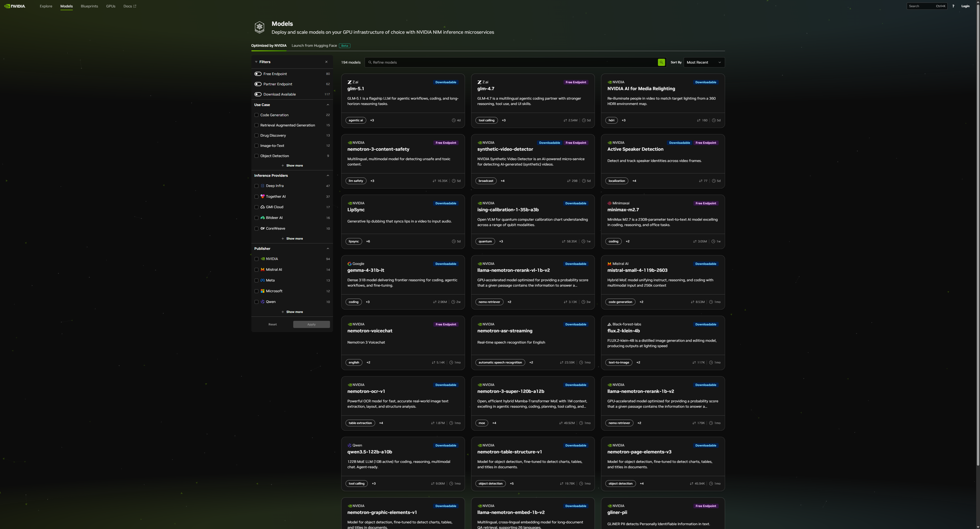
Task: Click the Deep Infra provider icon
Action: pyautogui.click(x=263, y=186)
